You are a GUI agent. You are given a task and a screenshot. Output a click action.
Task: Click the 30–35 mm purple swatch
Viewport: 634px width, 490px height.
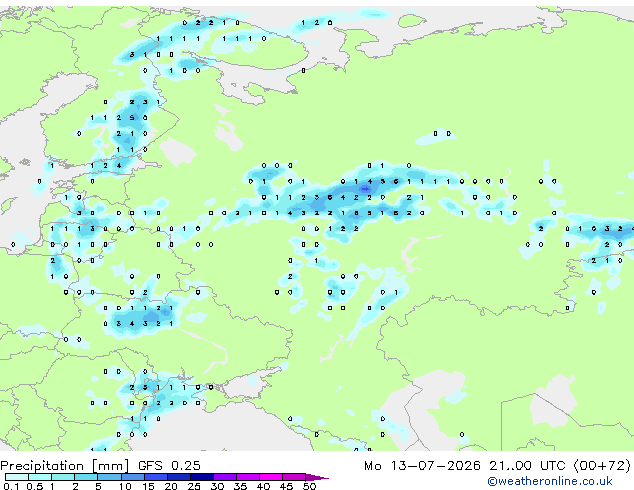pos(224,477)
